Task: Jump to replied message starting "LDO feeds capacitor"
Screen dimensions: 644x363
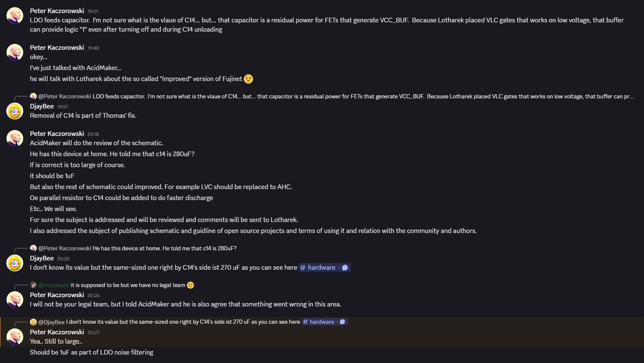Action: [363, 96]
